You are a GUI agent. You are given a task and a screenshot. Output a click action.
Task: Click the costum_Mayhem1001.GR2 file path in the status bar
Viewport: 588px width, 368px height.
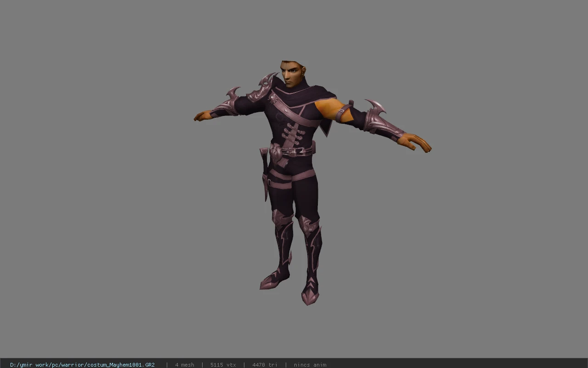point(82,365)
